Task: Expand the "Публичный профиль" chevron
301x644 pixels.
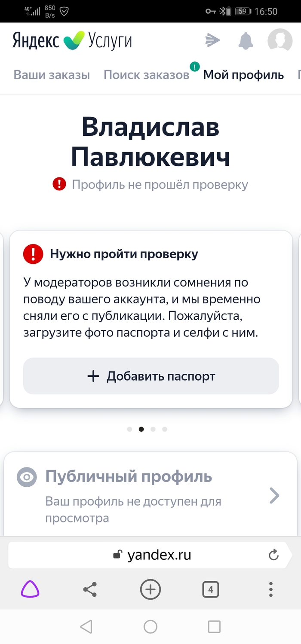Action: coord(274,496)
